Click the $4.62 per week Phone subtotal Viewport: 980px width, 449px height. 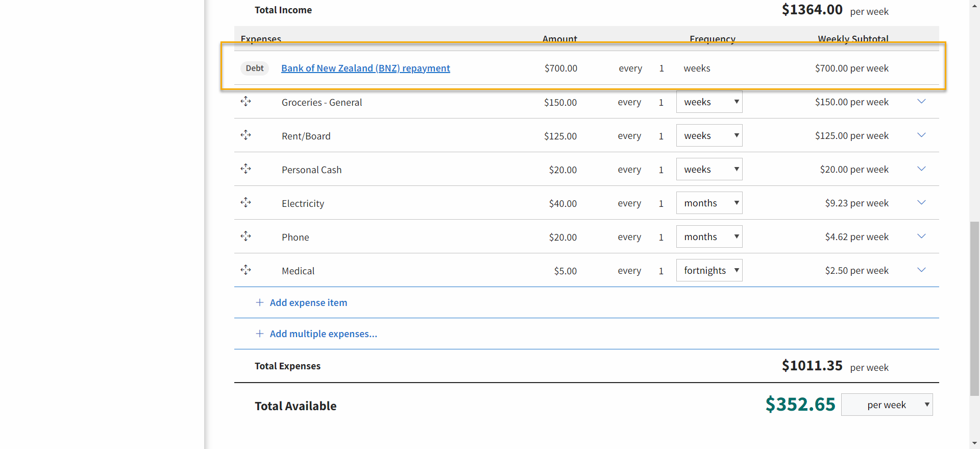click(x=857, y=237)
